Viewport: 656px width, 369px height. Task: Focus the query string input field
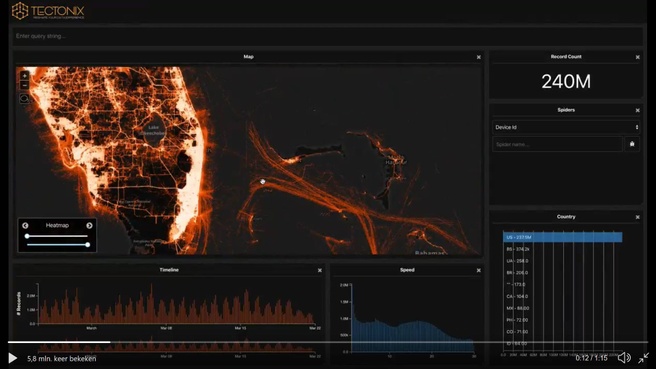tap(328, 36)
